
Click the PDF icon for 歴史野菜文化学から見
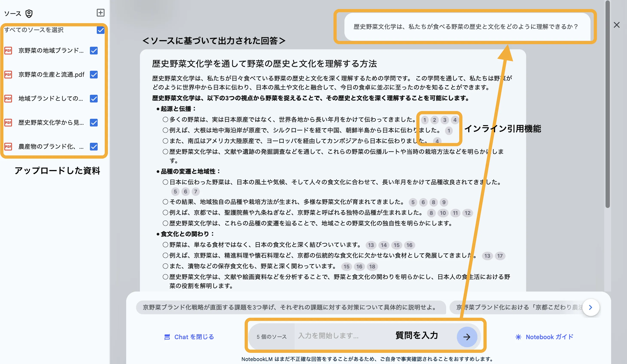(x=8, y=123)
